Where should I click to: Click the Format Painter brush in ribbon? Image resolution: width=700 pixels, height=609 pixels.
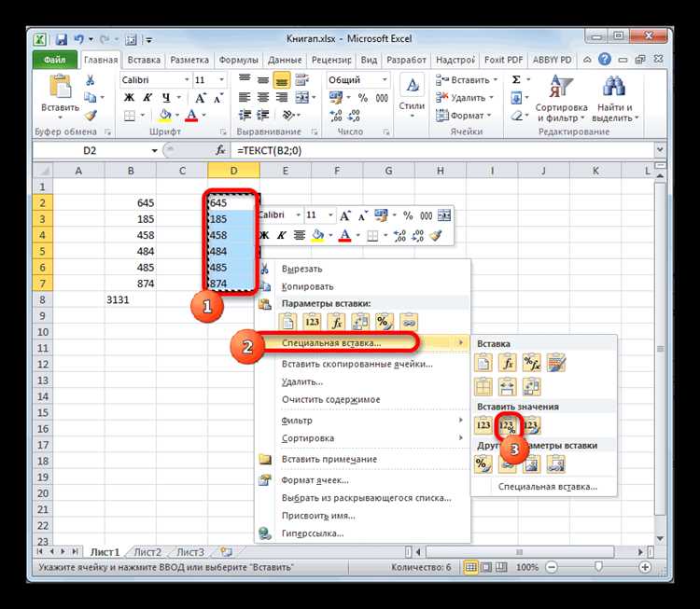click(91, 116)
